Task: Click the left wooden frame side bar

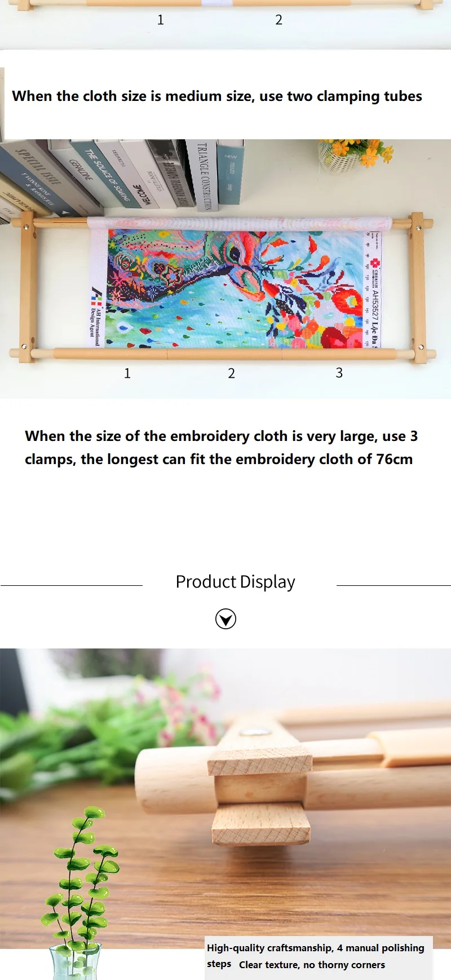Action: coord(27,288)
